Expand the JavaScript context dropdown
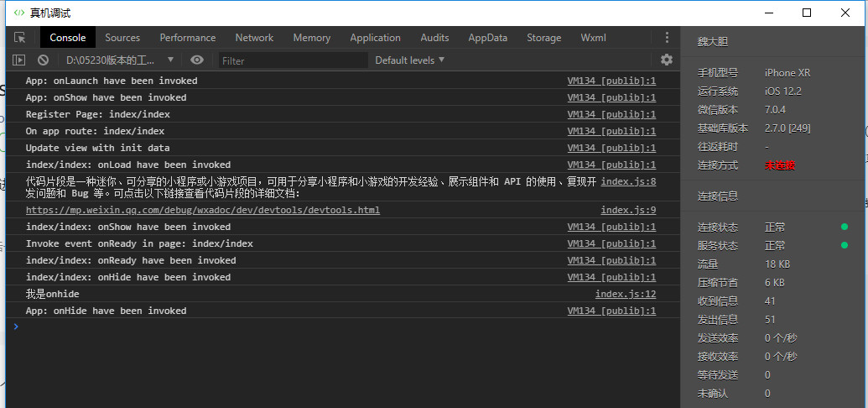 (120, 60)
